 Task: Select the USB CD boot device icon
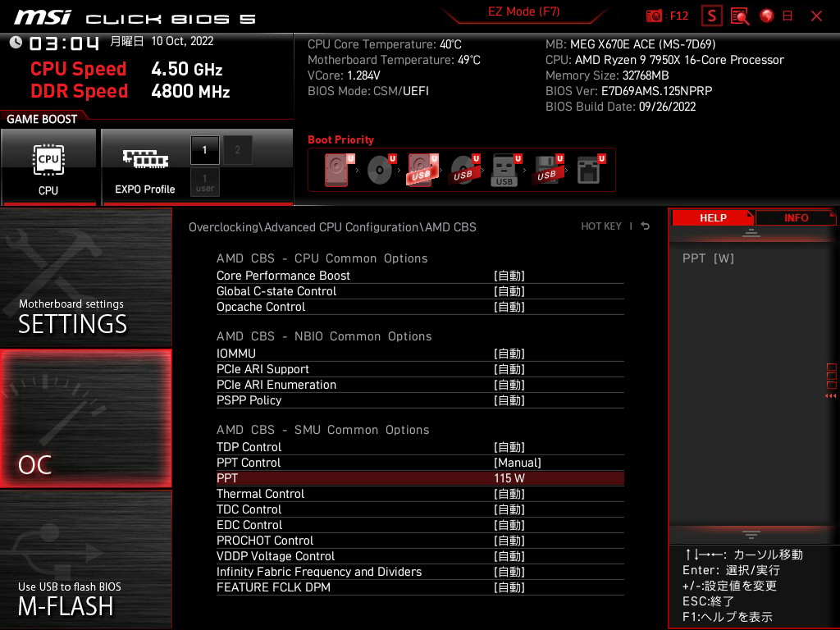[x=464, y=170]
